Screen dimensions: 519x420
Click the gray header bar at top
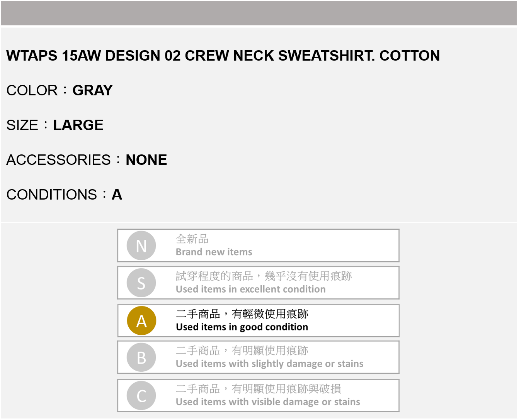(x=259, y=14)
